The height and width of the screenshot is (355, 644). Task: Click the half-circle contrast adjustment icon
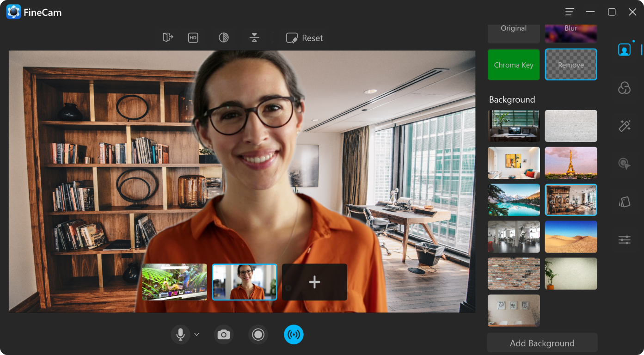point(224,38)
